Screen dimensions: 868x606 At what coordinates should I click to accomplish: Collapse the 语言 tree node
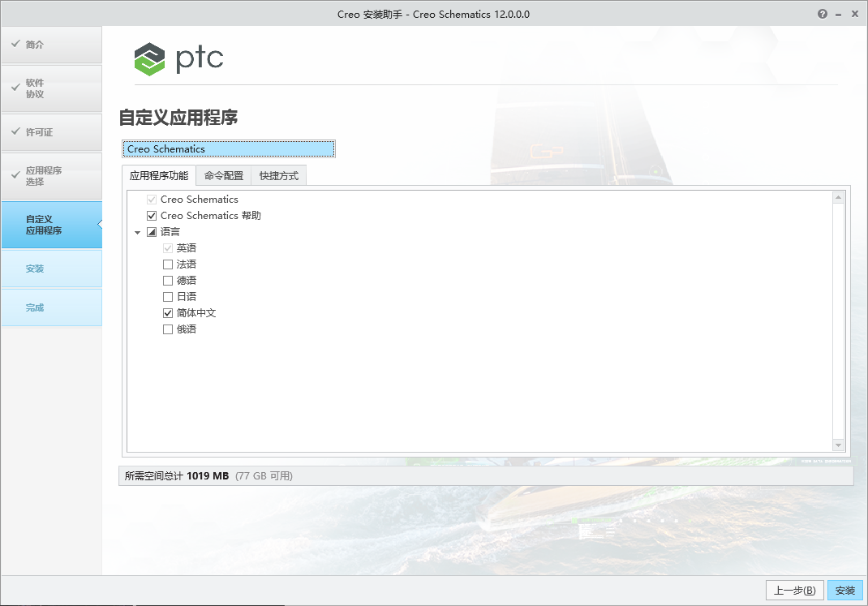tap(138, 233)
